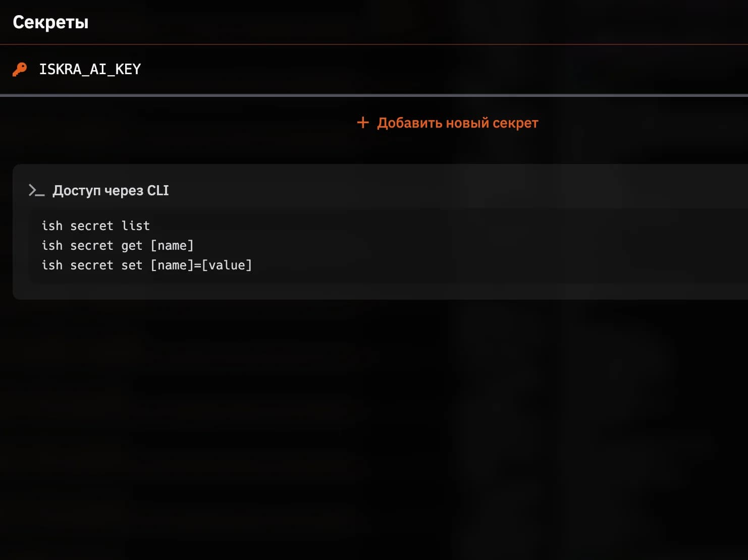Click the "ish secret get [name]" command
The image size is (748, 560).
117,245
